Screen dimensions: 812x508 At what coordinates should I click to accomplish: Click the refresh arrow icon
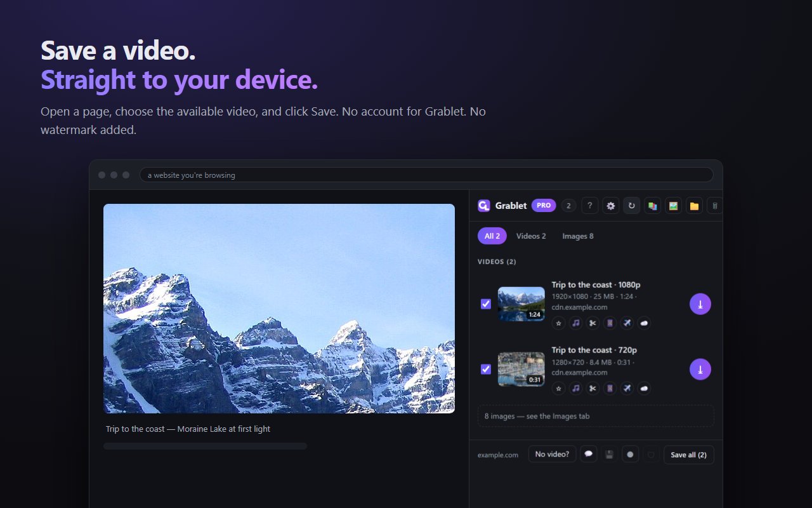point(631,205)
